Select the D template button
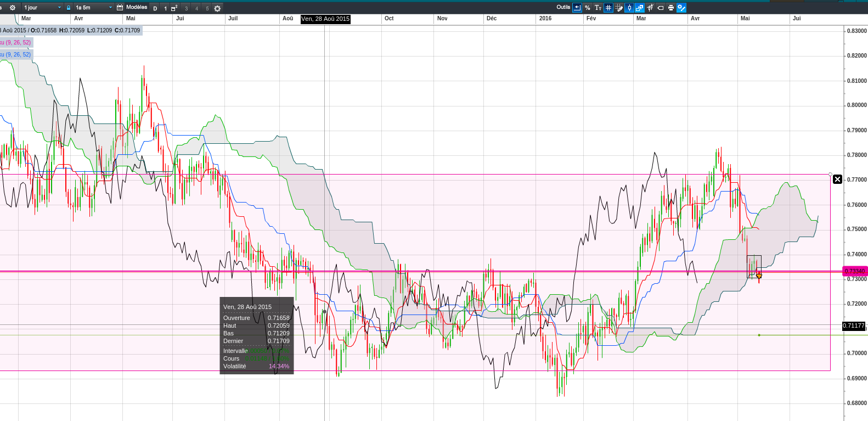 coord(155,8)
